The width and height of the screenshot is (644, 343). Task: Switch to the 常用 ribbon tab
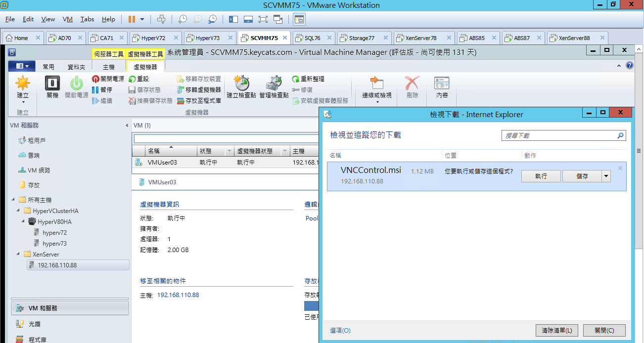[x=48, y=67]
